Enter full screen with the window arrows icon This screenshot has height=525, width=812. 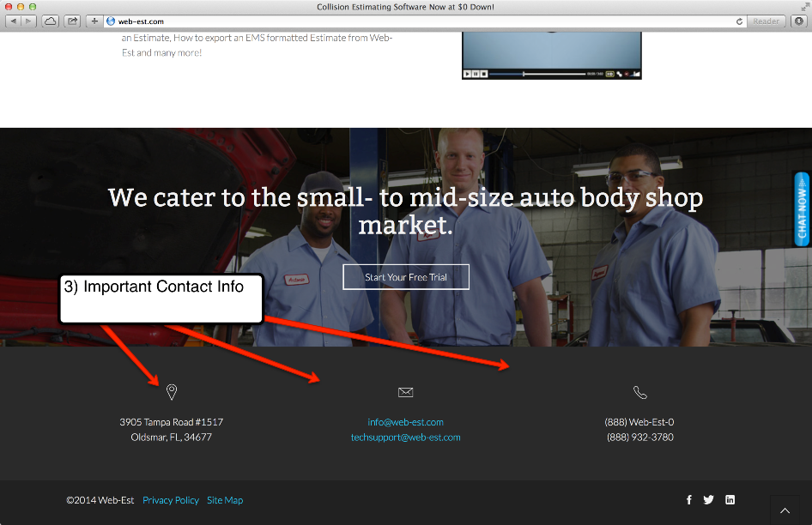tap(804, 6)
